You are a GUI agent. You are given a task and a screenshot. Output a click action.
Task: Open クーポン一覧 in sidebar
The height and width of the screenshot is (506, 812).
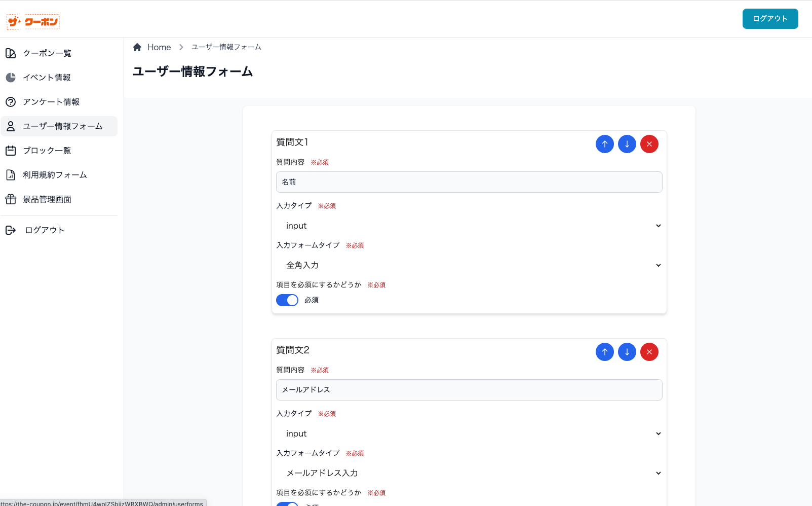(59, 53)
